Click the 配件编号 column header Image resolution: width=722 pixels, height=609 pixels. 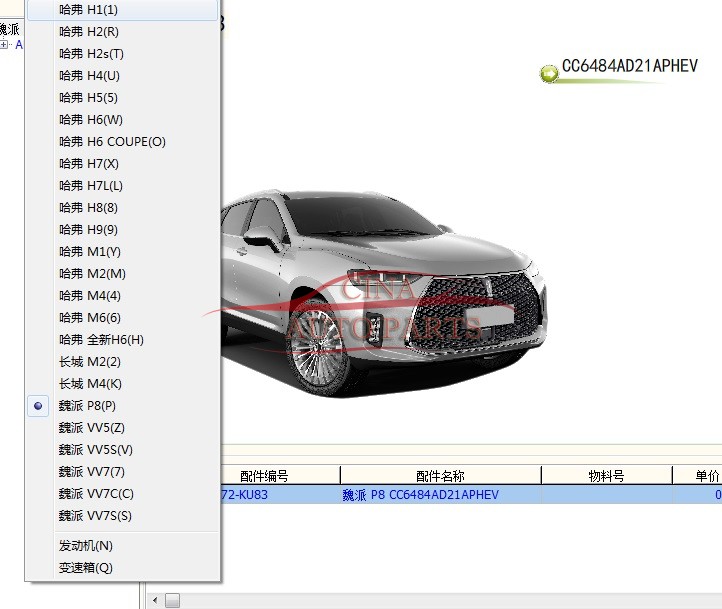click(265, 476)
